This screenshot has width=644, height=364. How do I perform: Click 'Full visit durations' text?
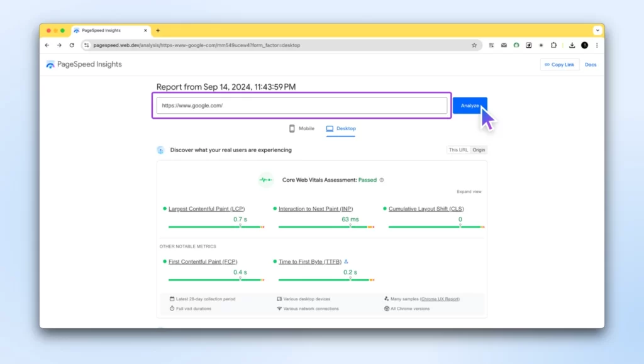[194, 309]
